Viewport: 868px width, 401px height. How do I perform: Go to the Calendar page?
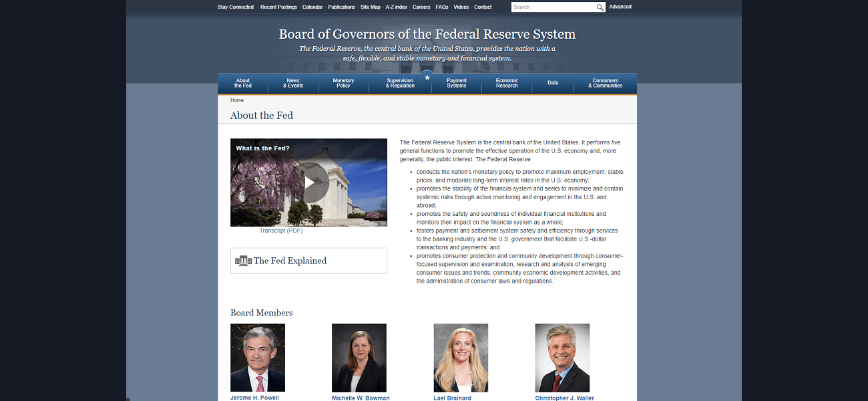click(312, 7)
